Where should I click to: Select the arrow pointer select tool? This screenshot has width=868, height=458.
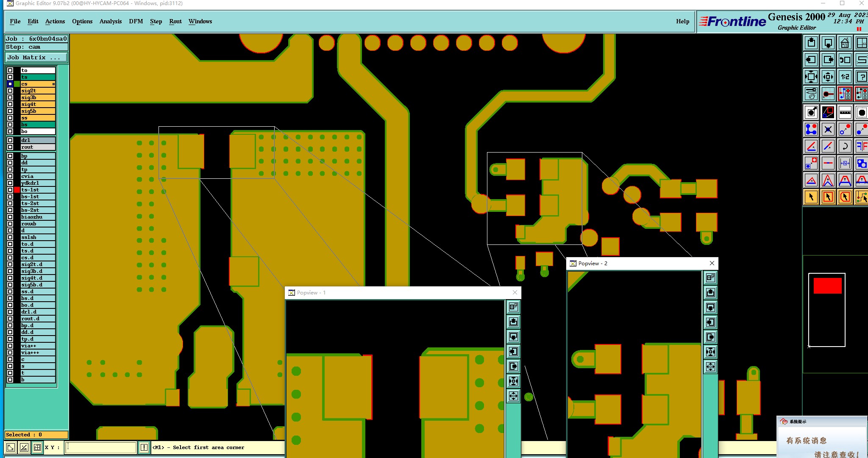[811, 197]
